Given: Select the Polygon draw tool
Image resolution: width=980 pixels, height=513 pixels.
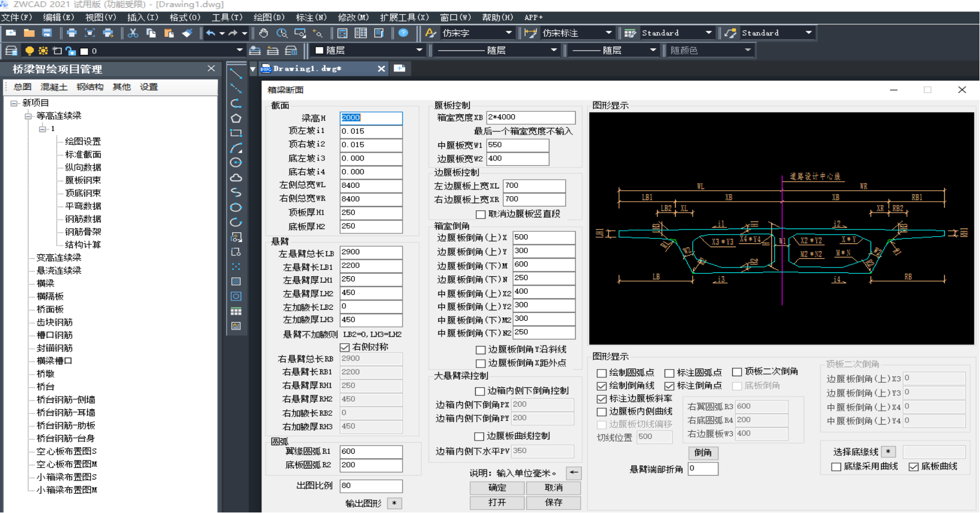Looking at the screenshot, I should [236, 118].
